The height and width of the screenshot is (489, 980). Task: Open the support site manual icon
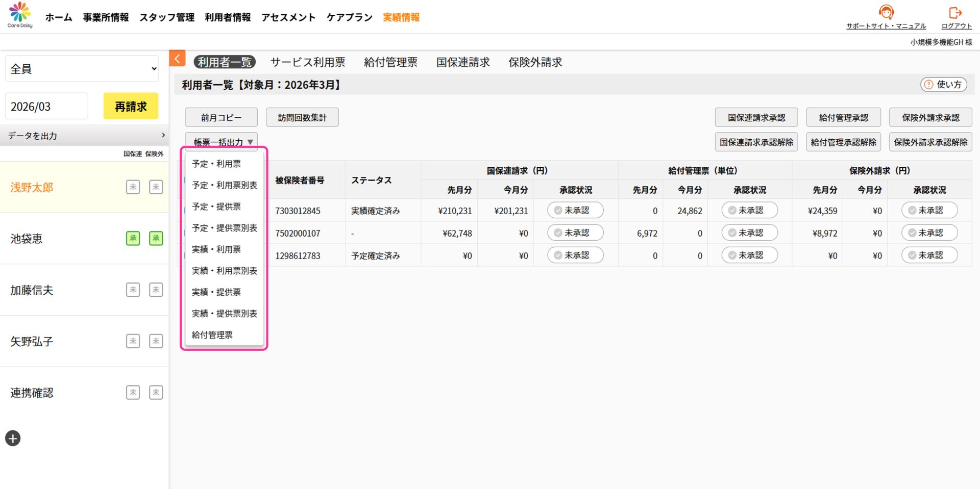tap(886, 12)
